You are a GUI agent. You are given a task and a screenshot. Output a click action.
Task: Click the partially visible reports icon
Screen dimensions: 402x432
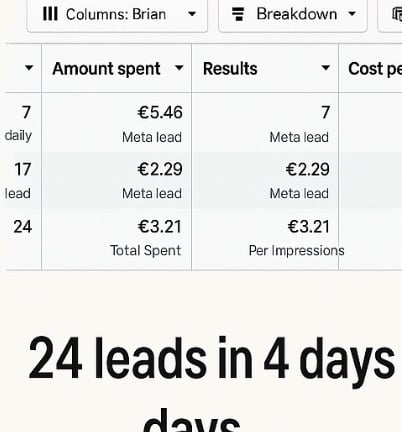pos(397,14)
